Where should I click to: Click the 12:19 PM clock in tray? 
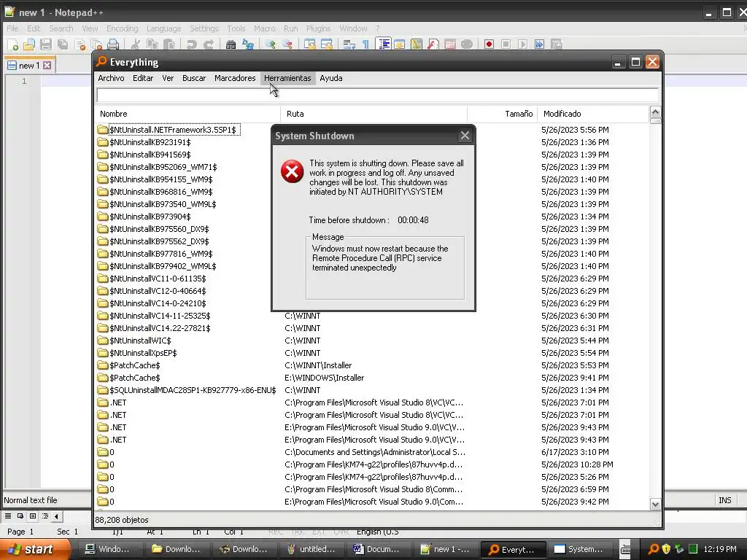coord(720,549)
